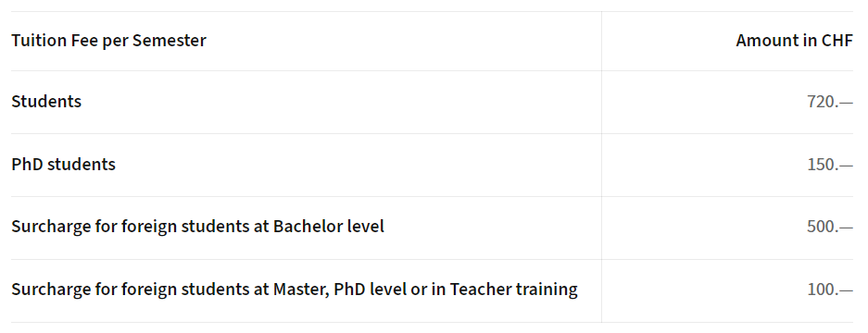
Task: Select the foreign Bachelor surcharge row label
Action: tap(197, 228)
